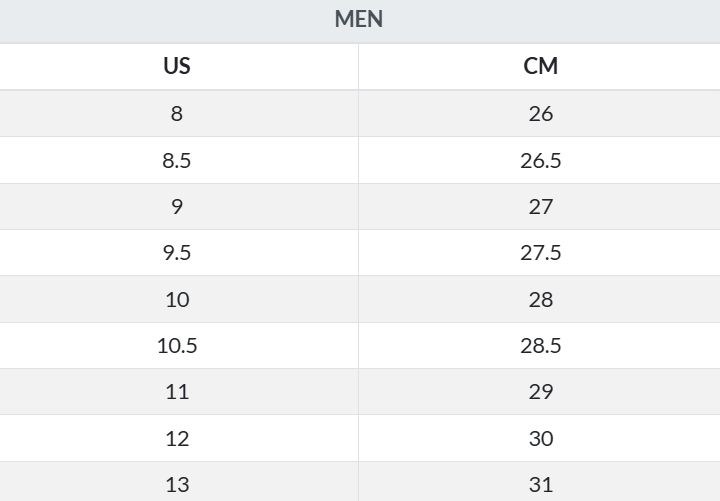Select the 28.5 cm cell

[540, 345]
